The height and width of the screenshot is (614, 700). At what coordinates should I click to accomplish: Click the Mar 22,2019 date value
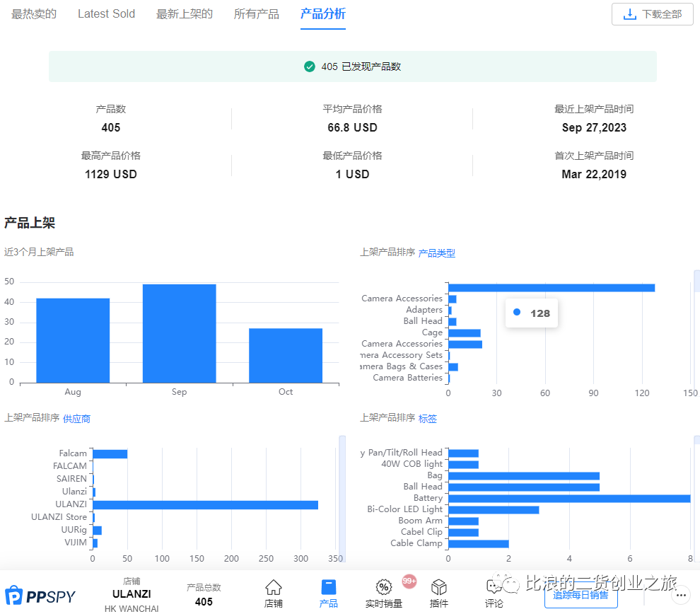[594, 174]
